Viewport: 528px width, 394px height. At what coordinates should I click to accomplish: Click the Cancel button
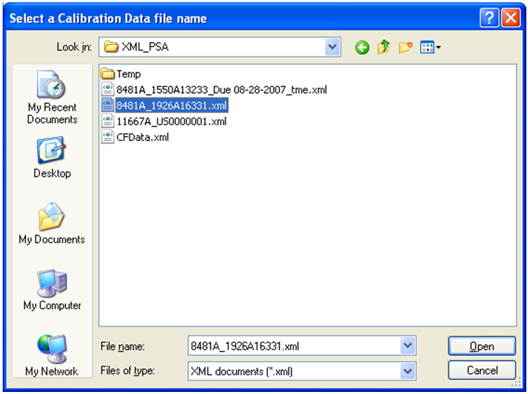tap(482, 370)
